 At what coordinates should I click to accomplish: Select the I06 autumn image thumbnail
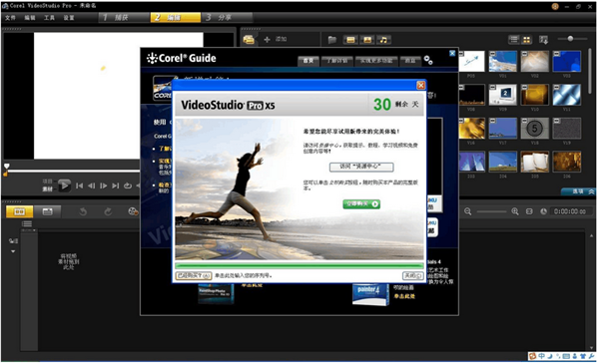(567, 162)
